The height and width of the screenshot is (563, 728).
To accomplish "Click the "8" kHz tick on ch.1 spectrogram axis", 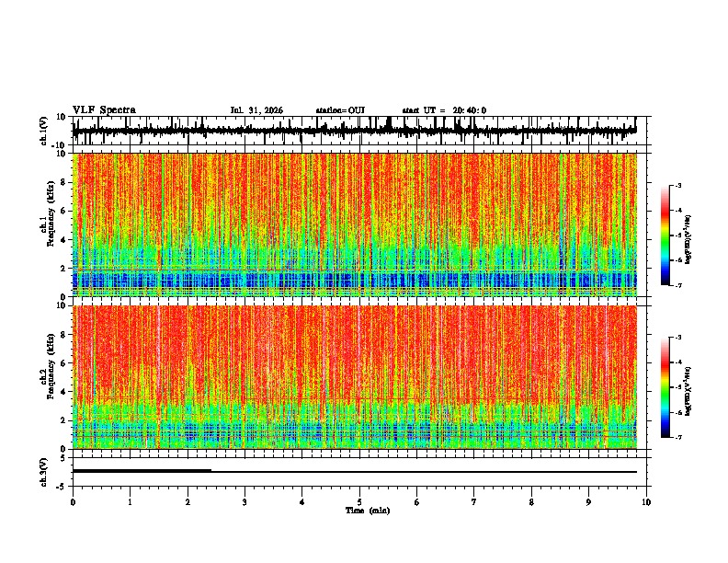I will coord(64,182).
